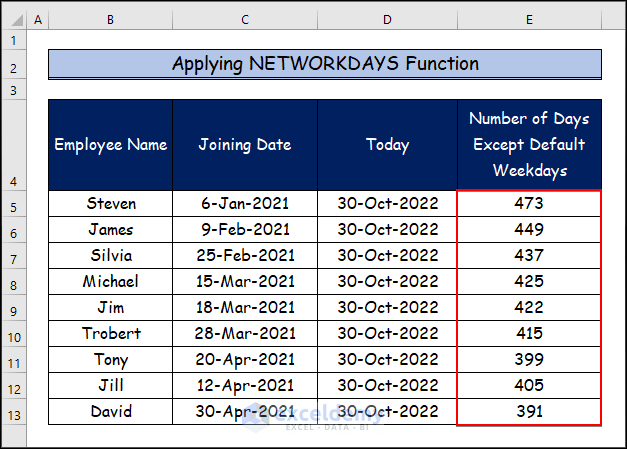Select the cell containing 'James'
This screenshot has height=449, width=627.
(x=111, y=229)
